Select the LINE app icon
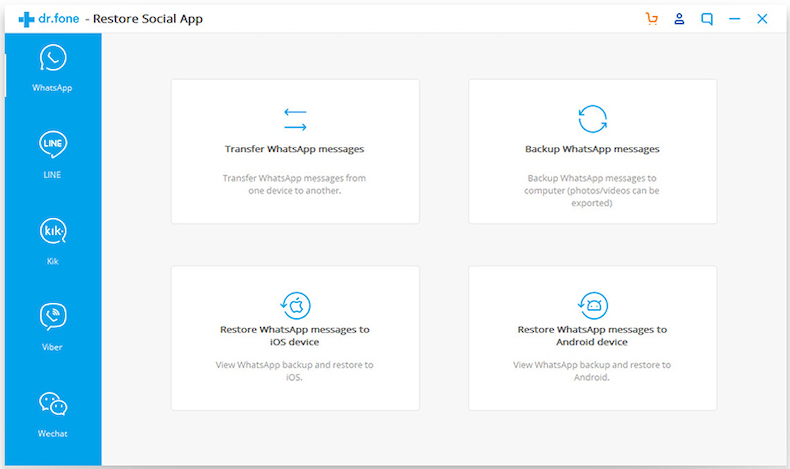The width and height of the screenshot is (790, 469). click(52, 145)
